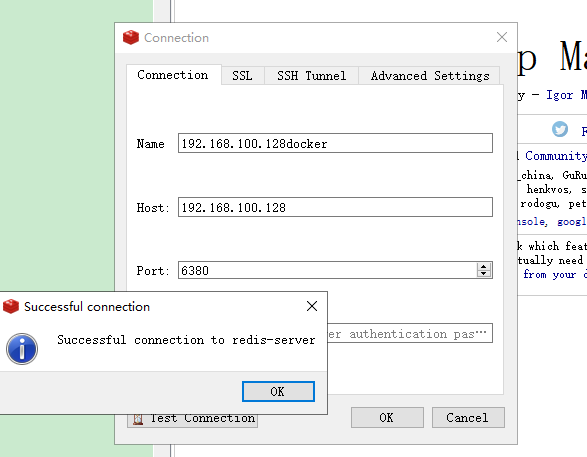Click the Test Connection button
The width and height of the screenshot is (587, 457).
(x=192, y=418)
